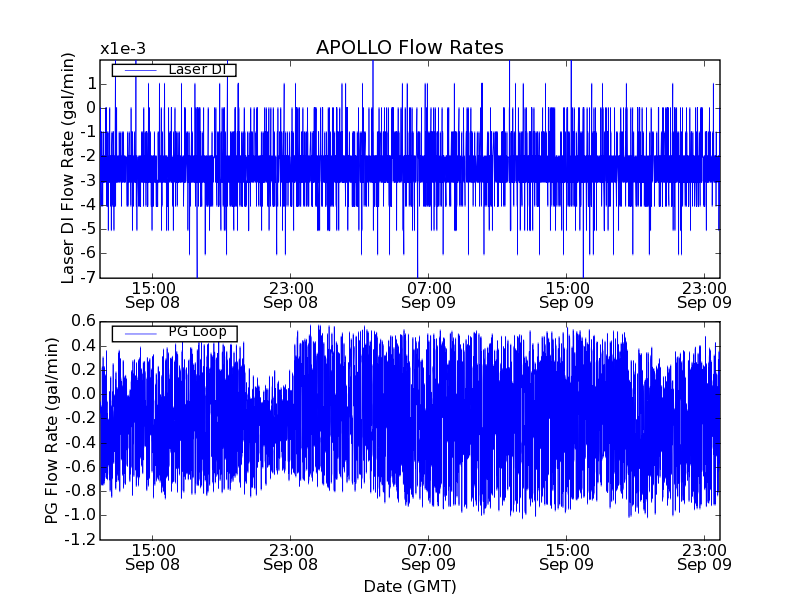Click the "-3" tick on Laser DI axis
This screenshot has height=600, width=800.
point(88,181)
